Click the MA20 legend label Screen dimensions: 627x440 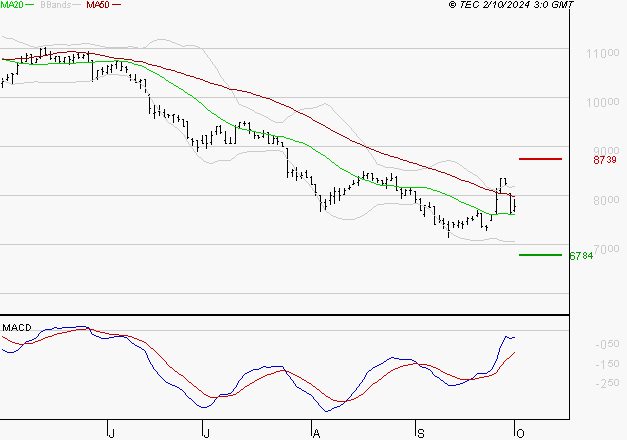tap(12, 5)
